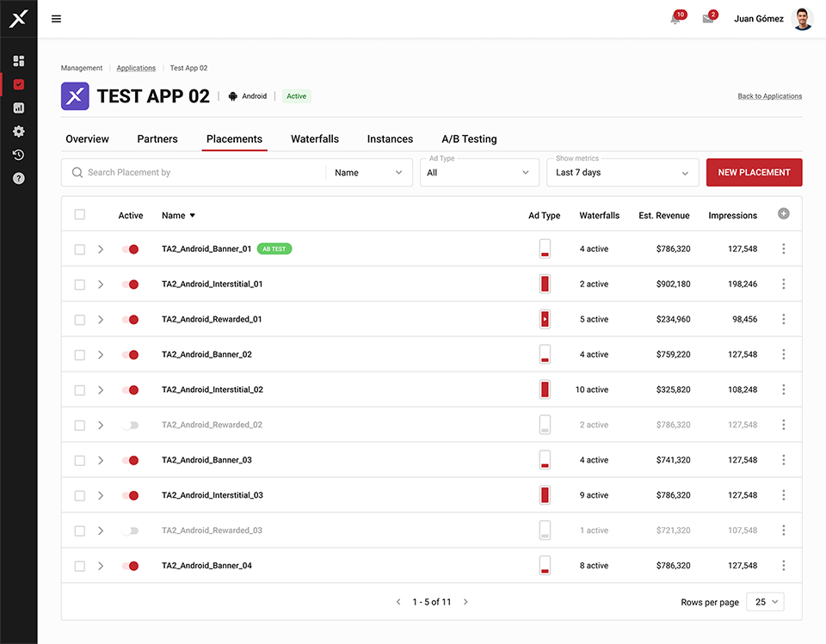Click the AB TEST badge

[274, 248]
